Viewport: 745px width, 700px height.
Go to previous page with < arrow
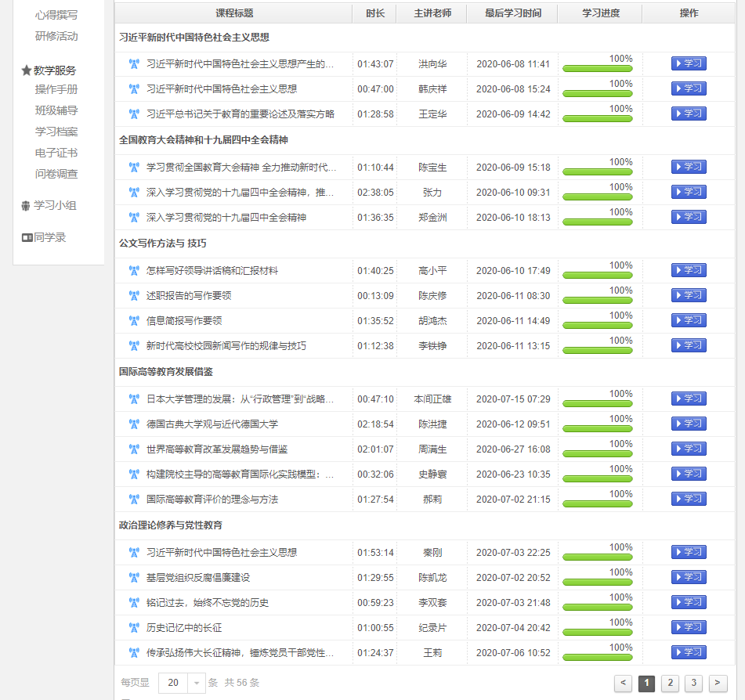click(623, 683)
